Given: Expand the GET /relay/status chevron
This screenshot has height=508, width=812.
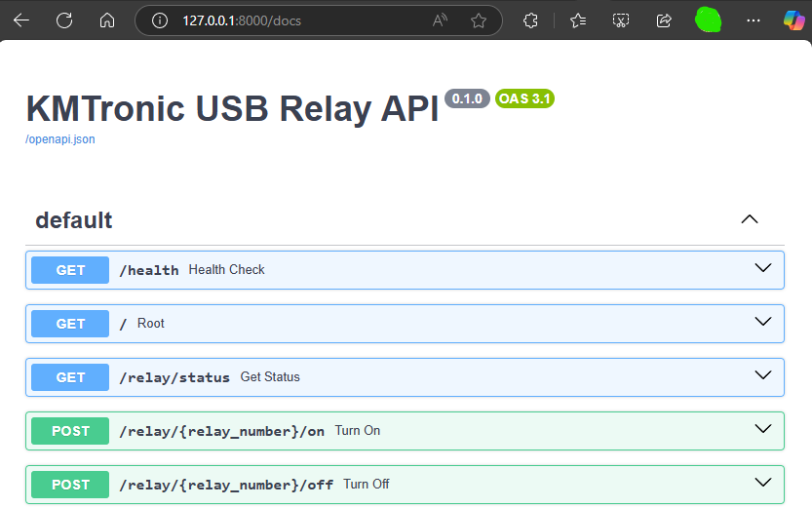Looking at the screenshot, I should coord(763,375).
